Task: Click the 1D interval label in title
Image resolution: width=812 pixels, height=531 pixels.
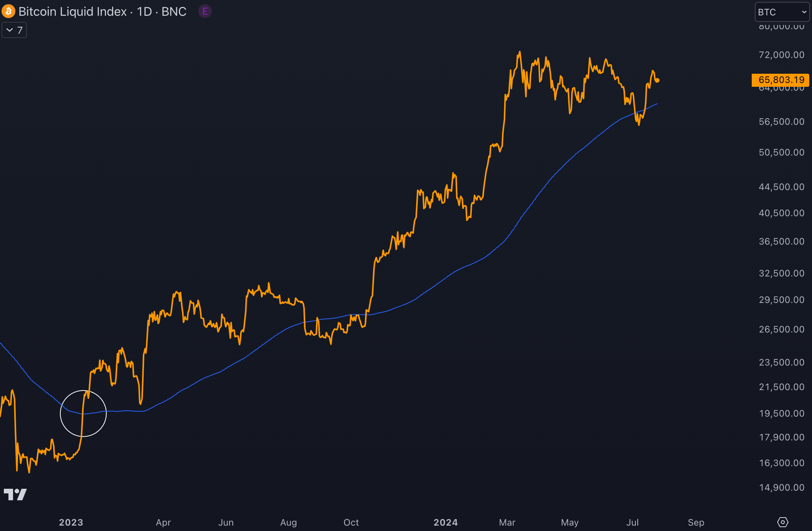Action: pos(144,12)
